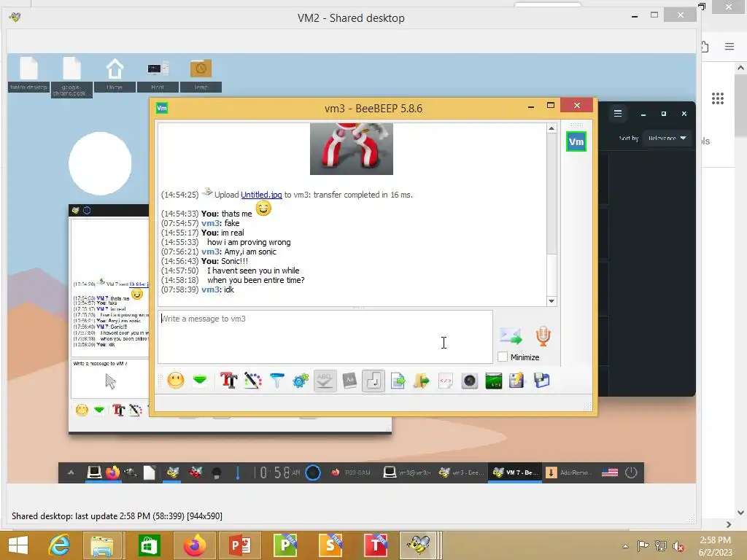This screenshot has height=560, width=747.
Task: Click chat scrollbar down arrow
Action: tap(551, 301)
